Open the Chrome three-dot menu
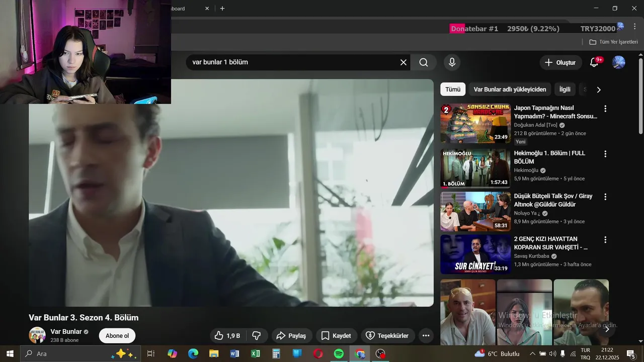This screenshot has height=362, width=644. pos(634,27)
